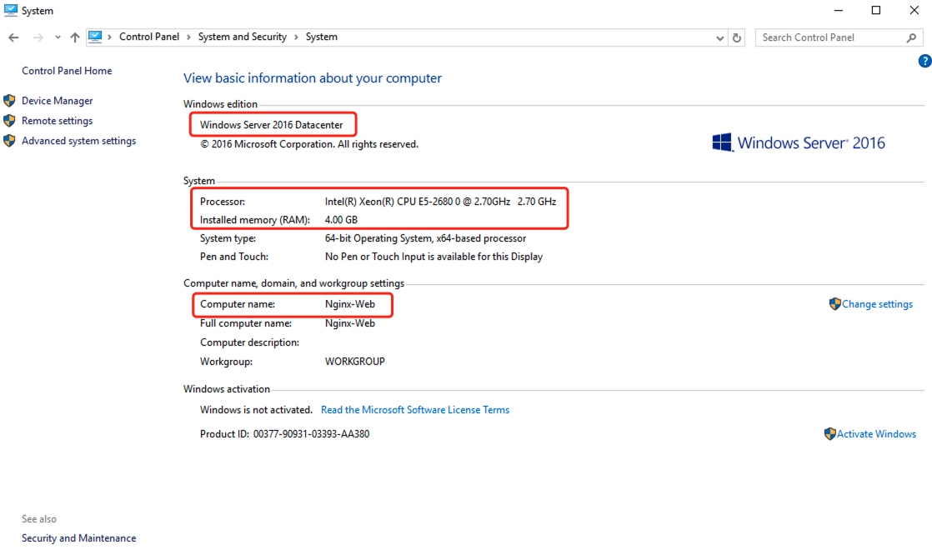Expand the chevron after Control Panel breadcrumb

[x=188, y=37]
